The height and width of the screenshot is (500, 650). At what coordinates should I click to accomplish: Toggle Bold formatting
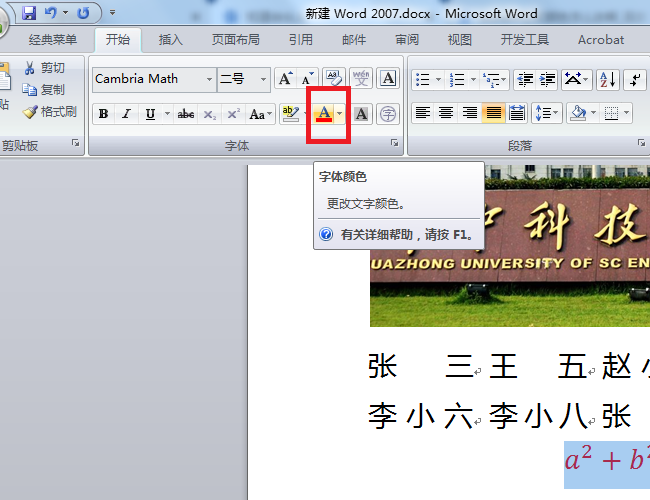[x=104, y=114]
